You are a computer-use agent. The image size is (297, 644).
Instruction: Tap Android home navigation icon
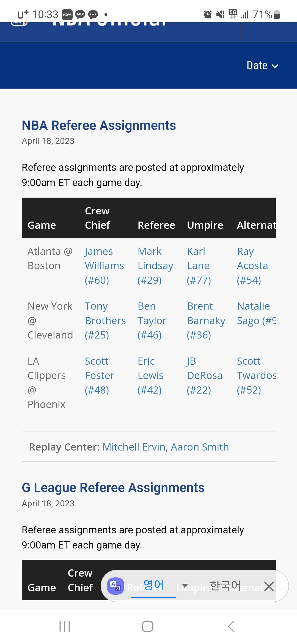pos(148,626)
